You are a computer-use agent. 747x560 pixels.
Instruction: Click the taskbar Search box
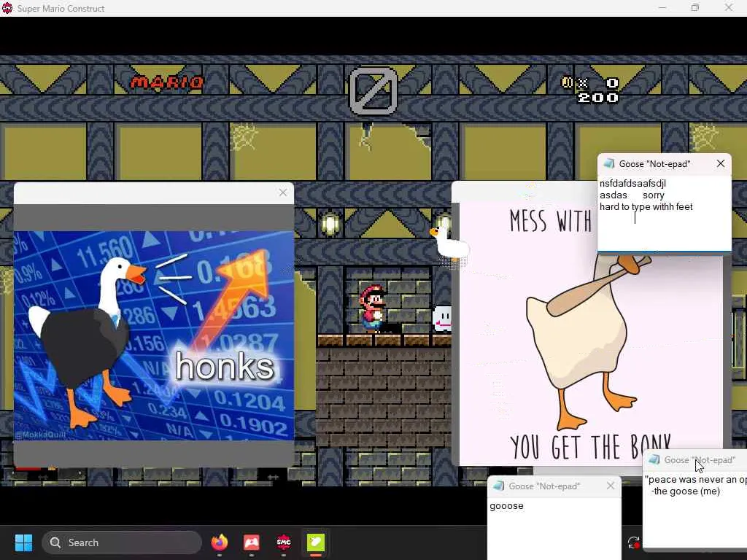tap(122, 542)
